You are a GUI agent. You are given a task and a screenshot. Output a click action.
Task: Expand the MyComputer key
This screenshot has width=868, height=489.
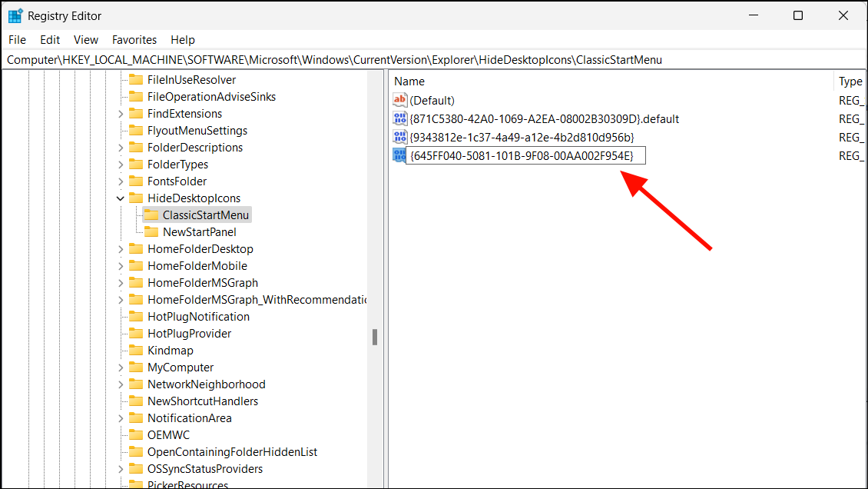[x=121, y=368]
